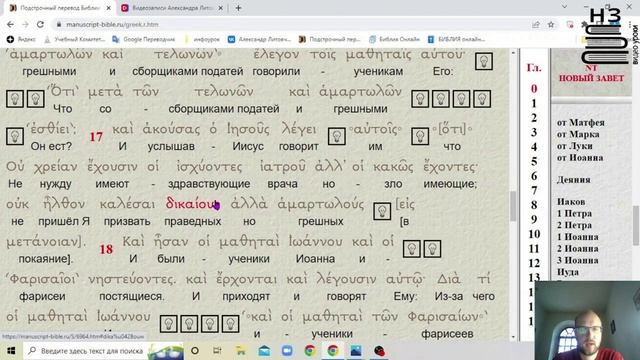
Task: Expand the tab search chevron in the title bar
Action: pos(564,7)
